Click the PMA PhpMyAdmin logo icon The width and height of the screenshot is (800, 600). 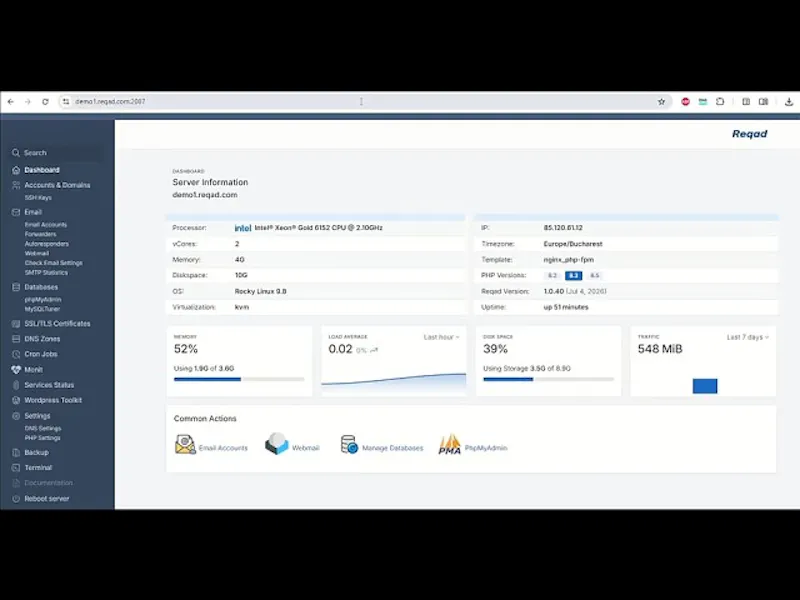[x=449, y=444]
